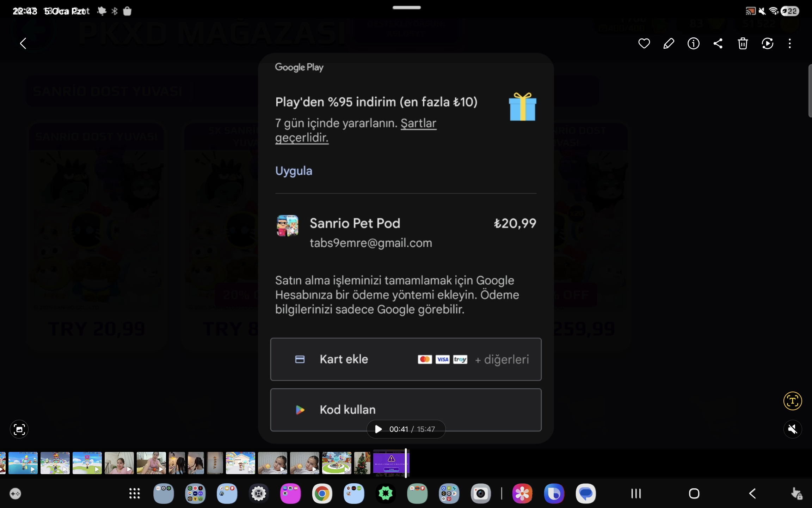This screenshot has width=812, height=508.
Task: Click the Uygula button
Action: coord(294,171)
